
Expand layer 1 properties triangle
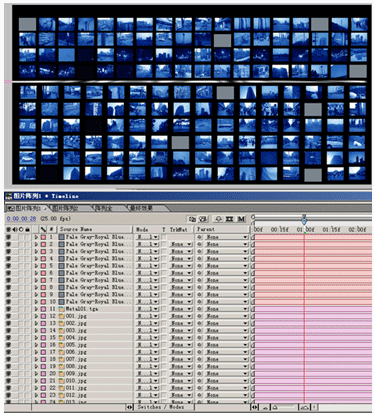point(36,237)
